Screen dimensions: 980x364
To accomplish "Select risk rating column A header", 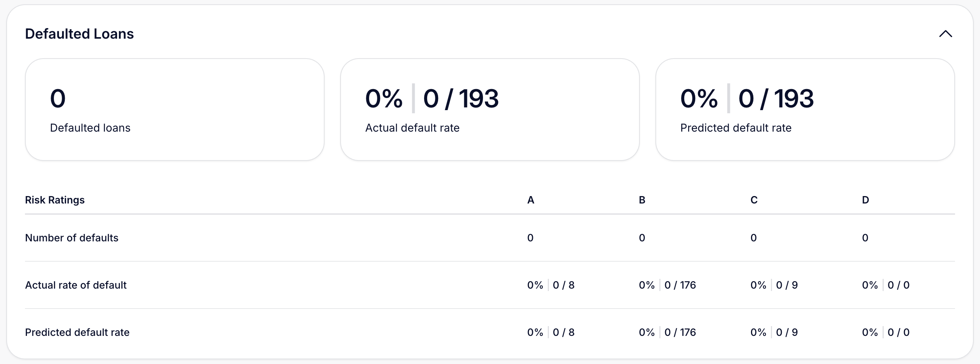I will [x=531, y=200].
